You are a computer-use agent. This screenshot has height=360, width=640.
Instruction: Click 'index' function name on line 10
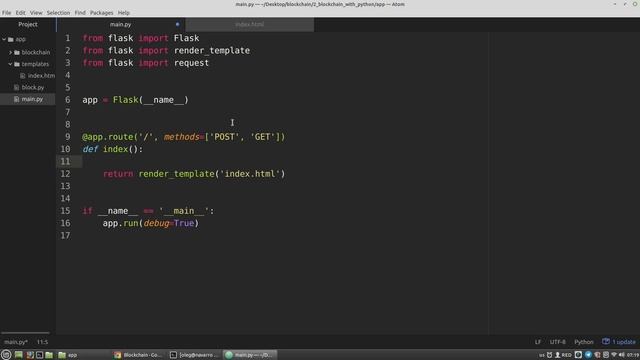tap(116, 149)
